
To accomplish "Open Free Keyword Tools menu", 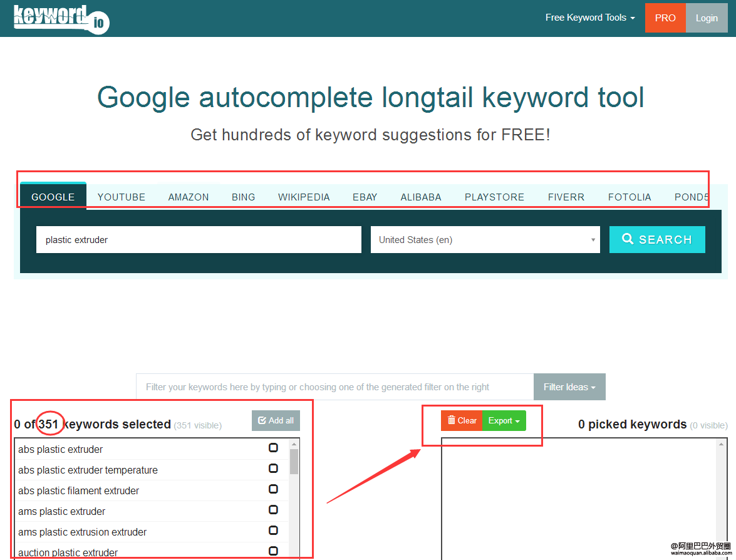I will [x=590, y=18].
